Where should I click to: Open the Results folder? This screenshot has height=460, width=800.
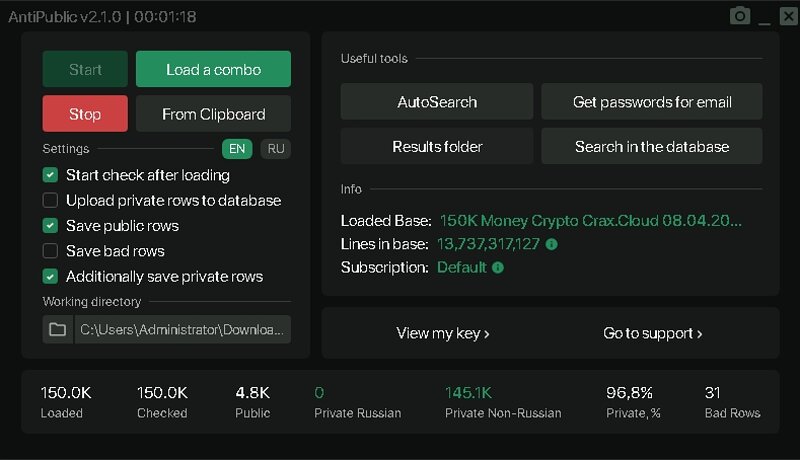(x=437, y=146)
